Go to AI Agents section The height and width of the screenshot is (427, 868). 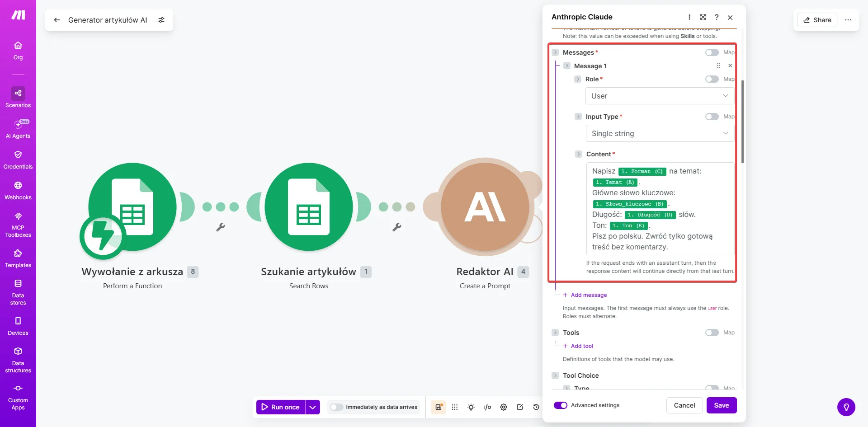[18, 129]
